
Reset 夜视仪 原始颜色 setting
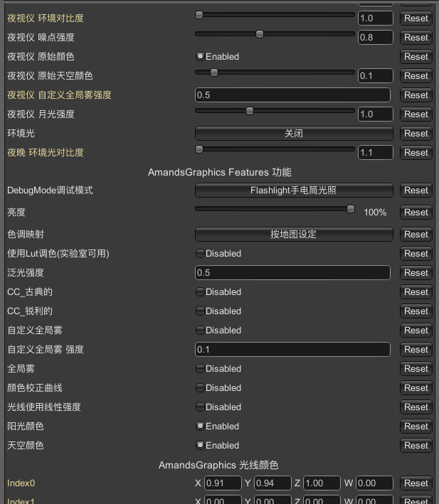[x=416, y=57]
